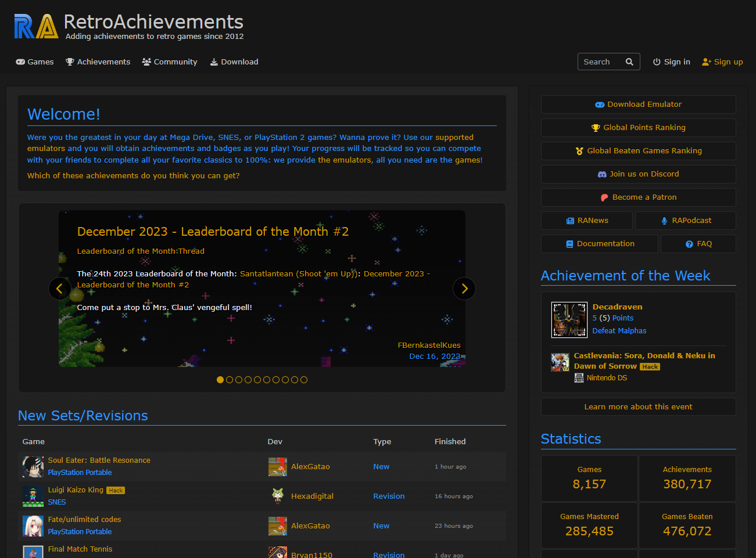Open the Luigi Kaizo King game icon
This screenshot has height=558, width=756.
(x=33, y=496)
